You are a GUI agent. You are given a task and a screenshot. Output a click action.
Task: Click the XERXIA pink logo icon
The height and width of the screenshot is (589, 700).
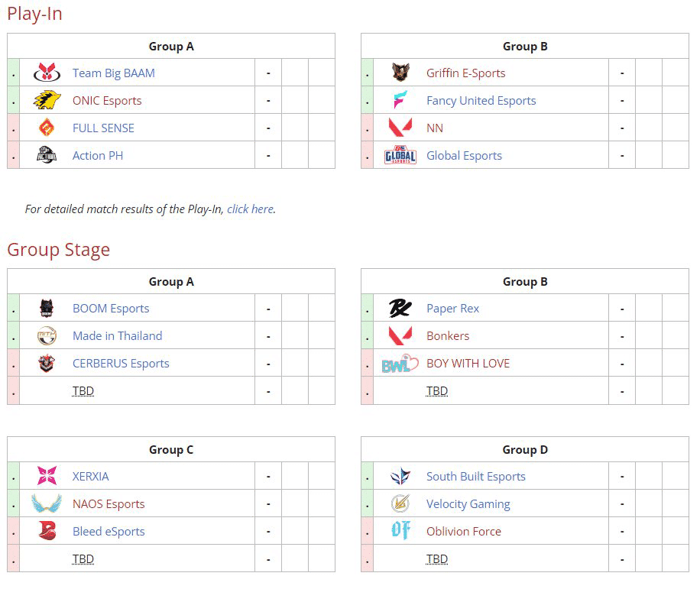pos(47,476)
